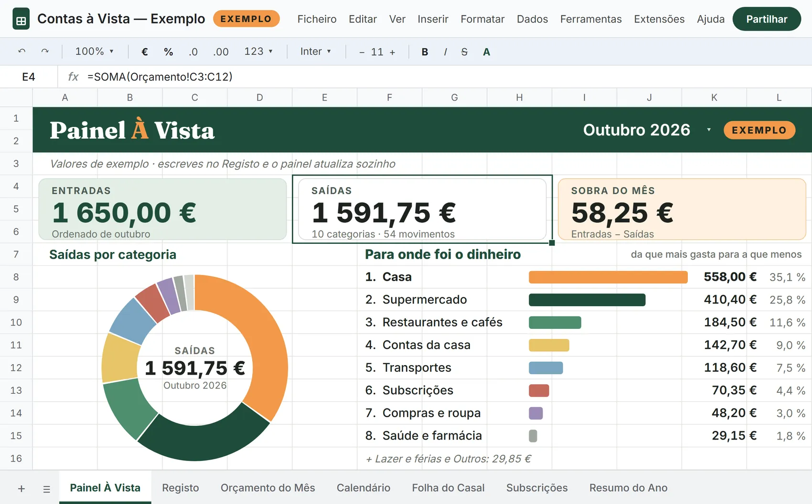The image size is (812, 504).
Task: Open the Calendário sheet tab
Action: pos(363,488)
